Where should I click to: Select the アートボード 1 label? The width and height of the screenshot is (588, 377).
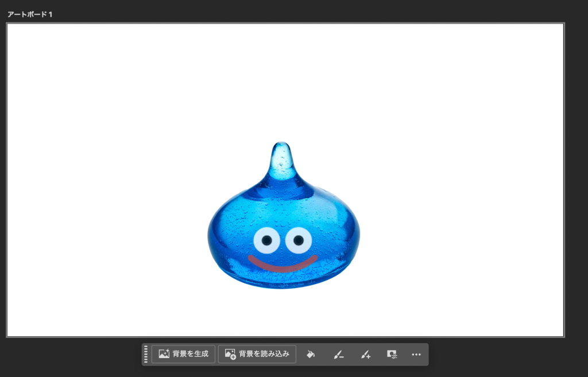coord(30,14)
